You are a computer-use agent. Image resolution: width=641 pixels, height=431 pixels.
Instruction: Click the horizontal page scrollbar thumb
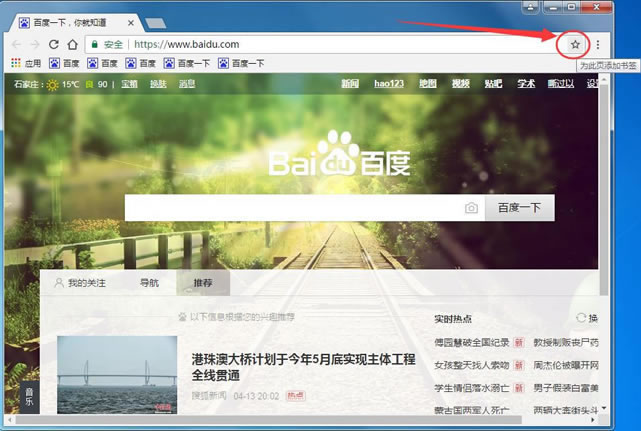click(x=268, y=420)
